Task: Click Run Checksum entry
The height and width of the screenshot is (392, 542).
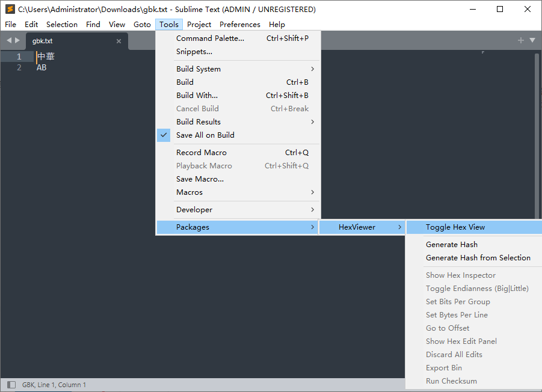Action: (474, 381)
